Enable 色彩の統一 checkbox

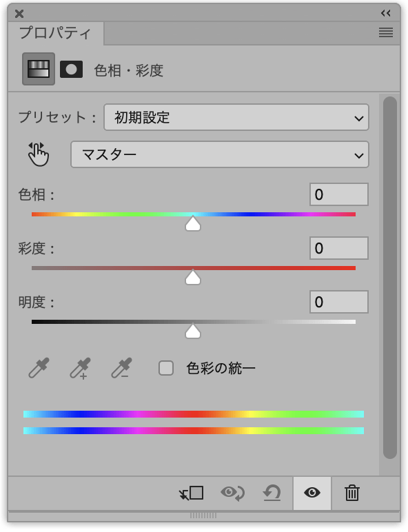(166, 368)
